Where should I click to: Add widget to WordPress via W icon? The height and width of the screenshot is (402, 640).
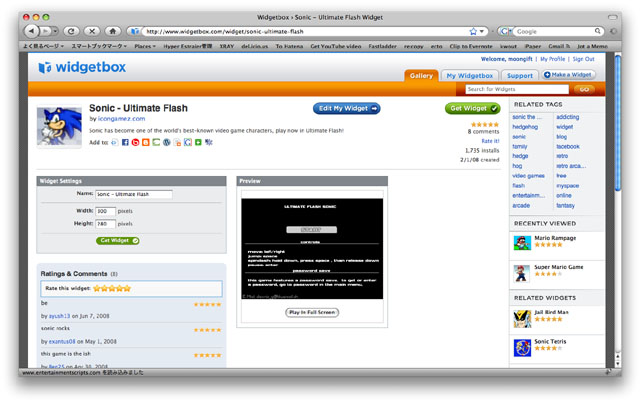coord(167,142)
